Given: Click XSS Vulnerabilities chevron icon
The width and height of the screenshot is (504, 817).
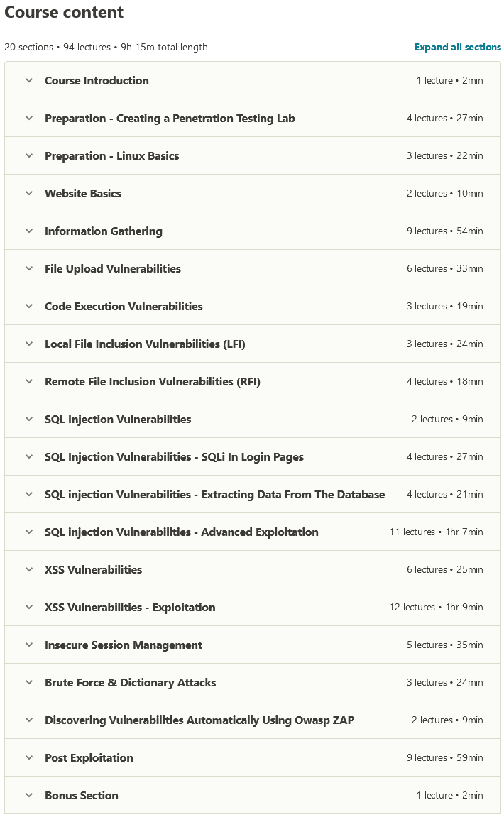Looking at the screenshot, I should coord(29,569).
